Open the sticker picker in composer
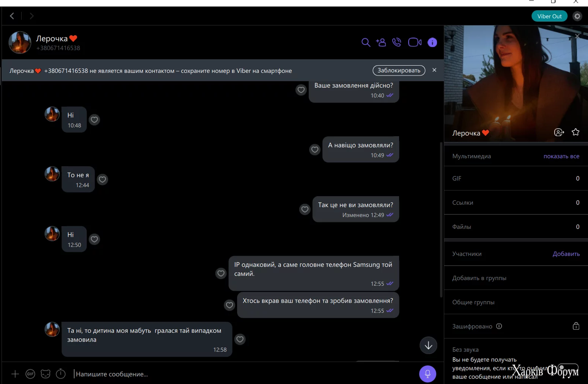The width and height of the screenshot is (588, 384). click(x=46, y=374)
